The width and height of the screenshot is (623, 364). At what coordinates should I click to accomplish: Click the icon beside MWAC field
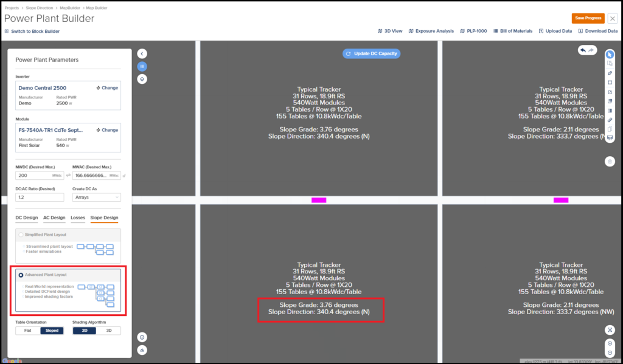click(124, 176)
